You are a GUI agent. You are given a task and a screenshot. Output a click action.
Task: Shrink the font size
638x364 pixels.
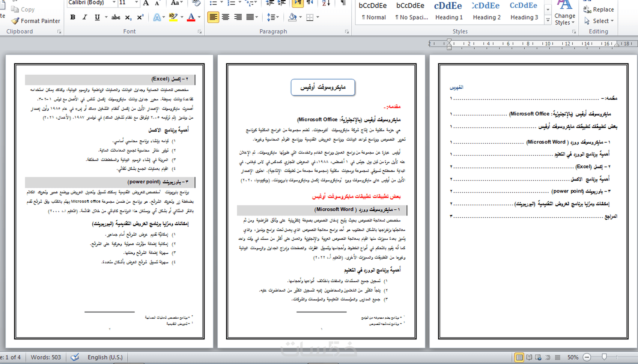click(x=157, y=3)
